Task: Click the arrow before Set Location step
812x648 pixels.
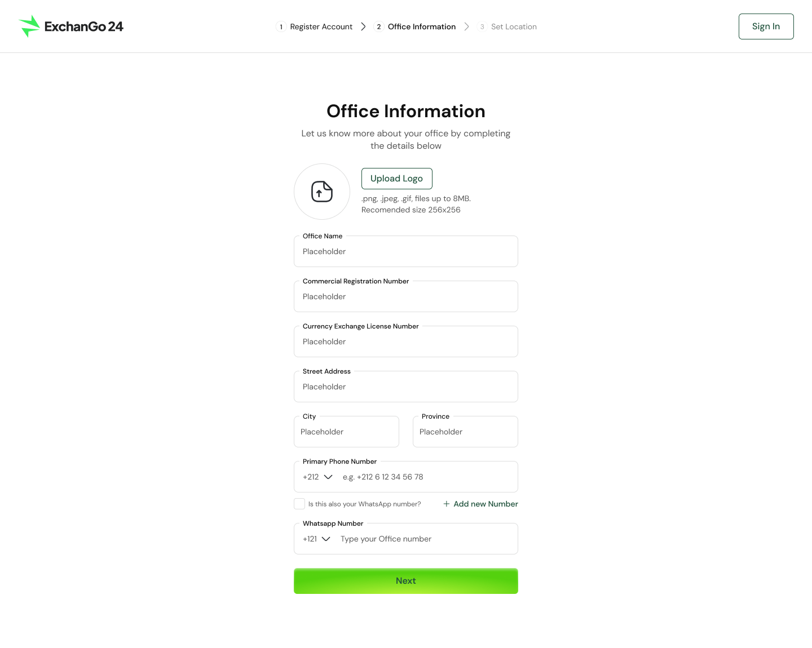Action: tap(466, 26)
